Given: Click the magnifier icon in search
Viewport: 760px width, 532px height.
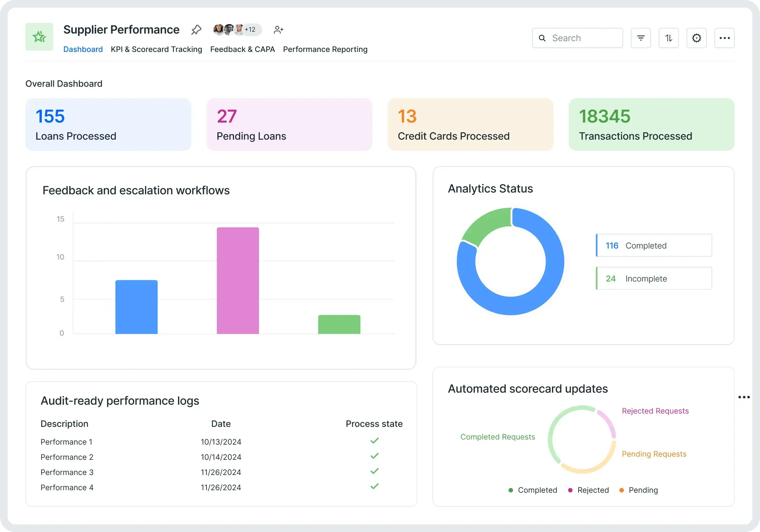Looking at the screenshot, I should [542, 38].
